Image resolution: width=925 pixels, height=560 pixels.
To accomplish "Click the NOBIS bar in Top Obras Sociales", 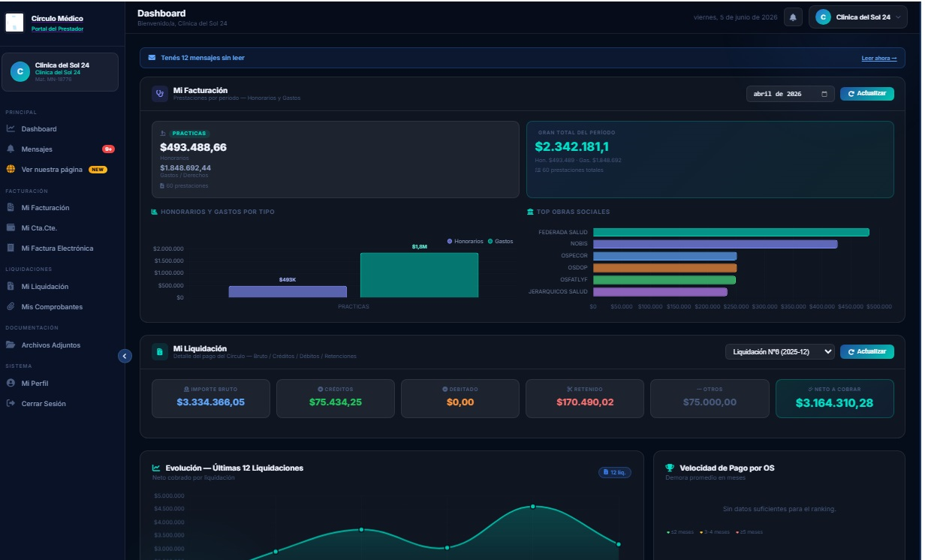I will point(715,244).
